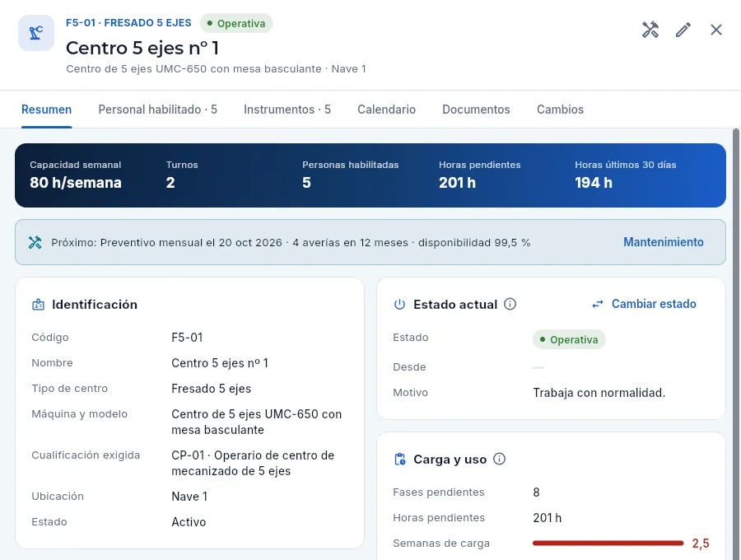Show info for Carga y uso

point(499,459)
